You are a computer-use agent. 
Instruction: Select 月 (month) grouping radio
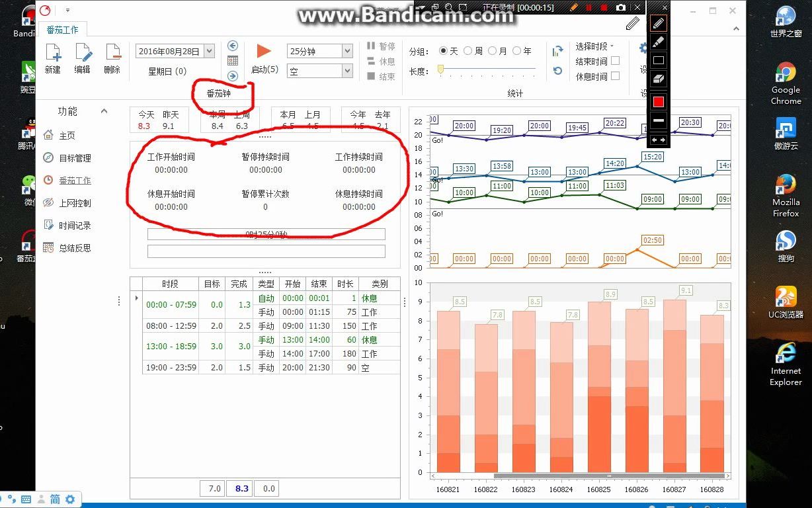click(497, 51)
